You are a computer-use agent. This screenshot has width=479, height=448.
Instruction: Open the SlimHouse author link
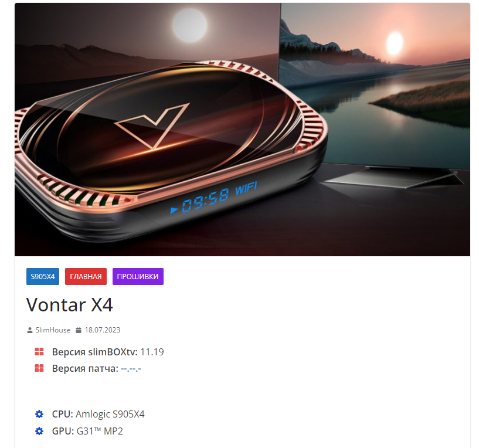53,330
